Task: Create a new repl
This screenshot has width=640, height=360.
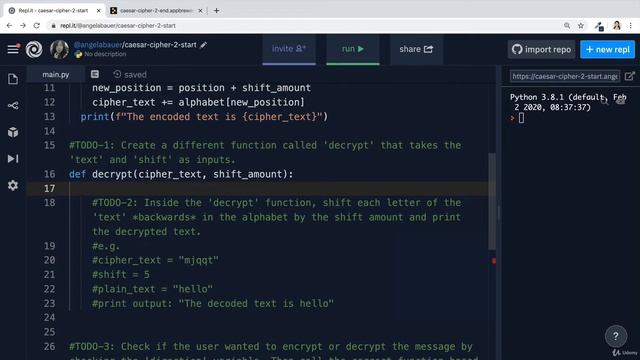Action: click(607, 49)
